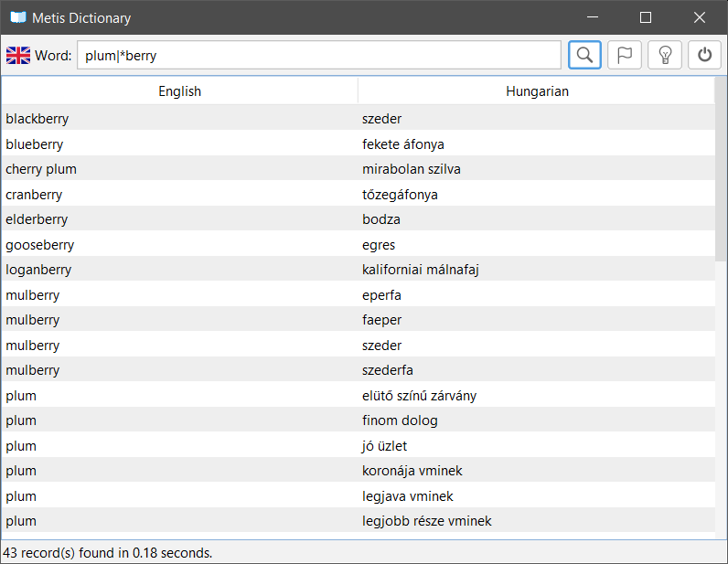
Task: Select the gooseberry entry
Action: [x=358, y=245]
